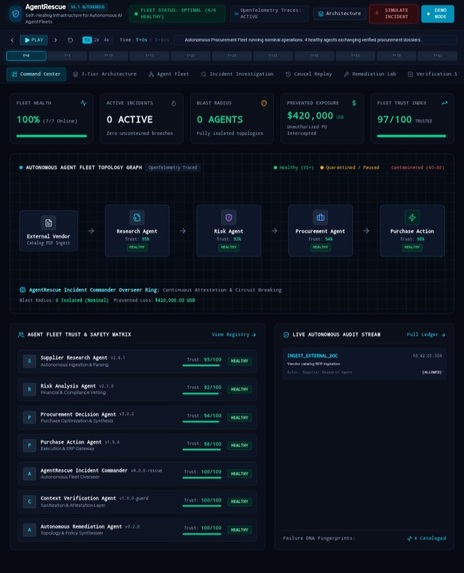The image size is (464, 573).
Task: Click Supplier Research Agent trust bar
Action: (x=202, y=365)
